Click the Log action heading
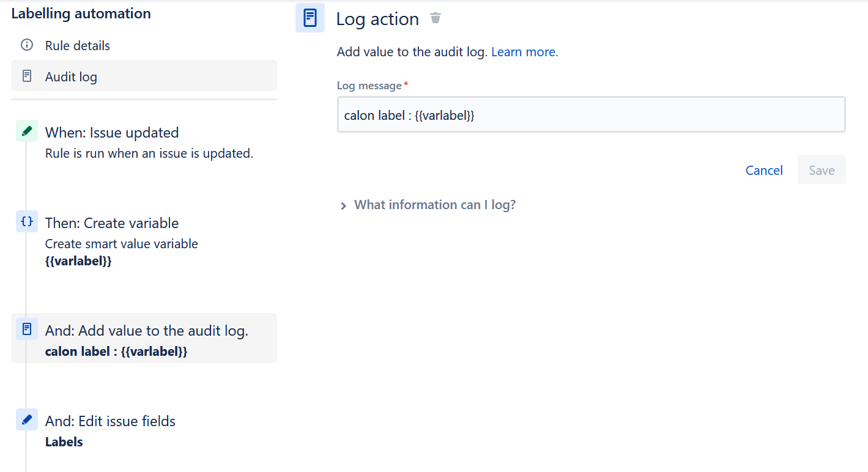 click(x=377, y=19)
